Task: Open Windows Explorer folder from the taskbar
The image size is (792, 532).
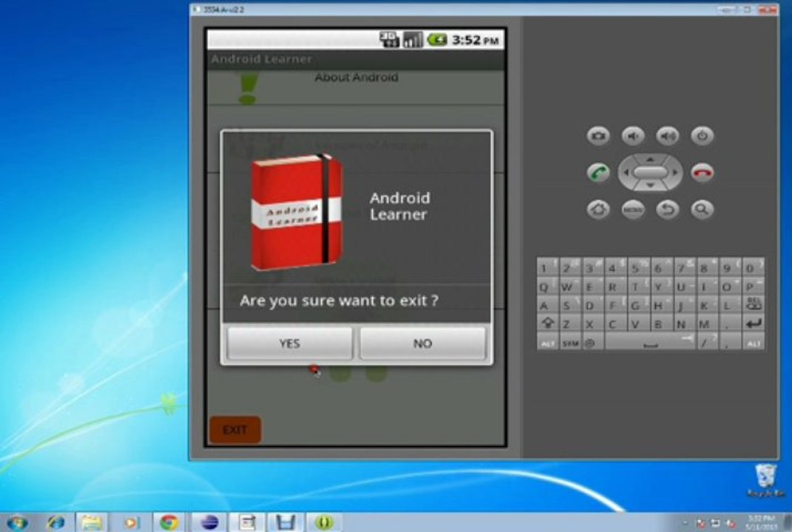Action: pos(92,522)
